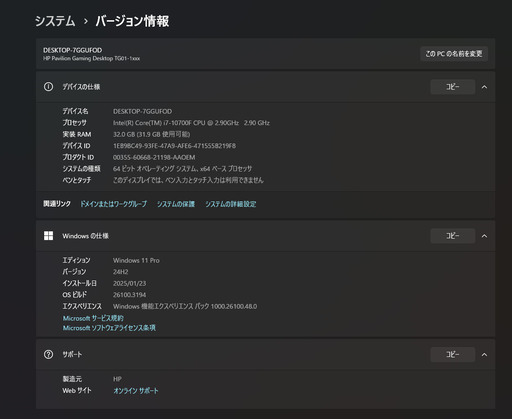Go back to システム in the breadcrumb
Viewport: 512px width, 419px height.
[55, 21]
